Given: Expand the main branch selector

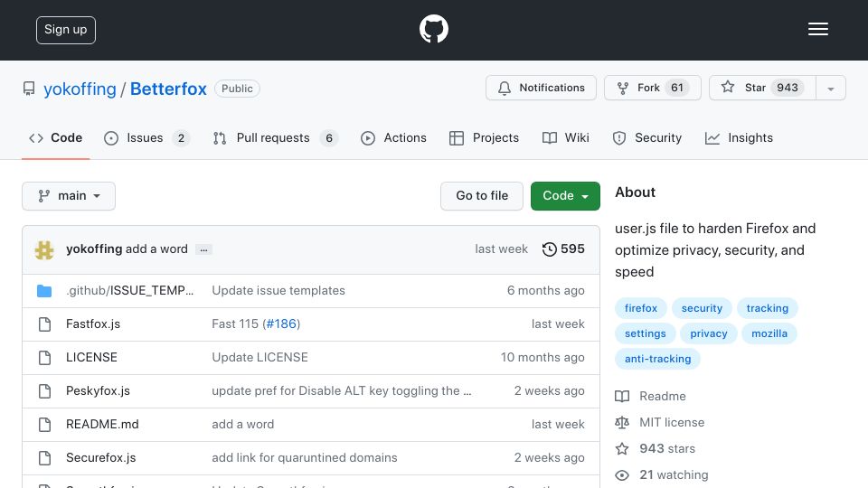Looking at the screenshot, I should [x=69, y=196].
